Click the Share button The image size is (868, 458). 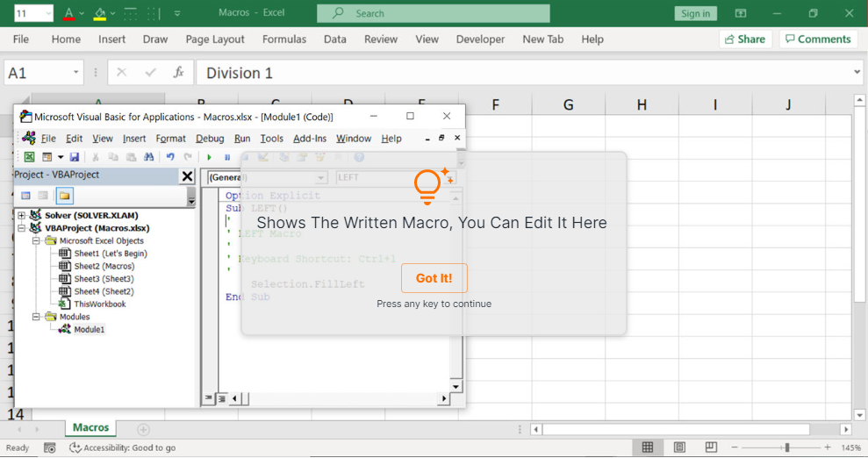point(743,39)
